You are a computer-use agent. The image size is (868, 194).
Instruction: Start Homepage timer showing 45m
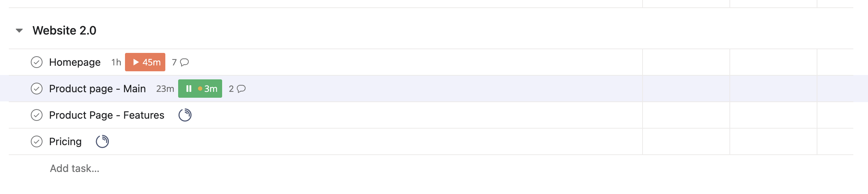[x=145, y=62]
